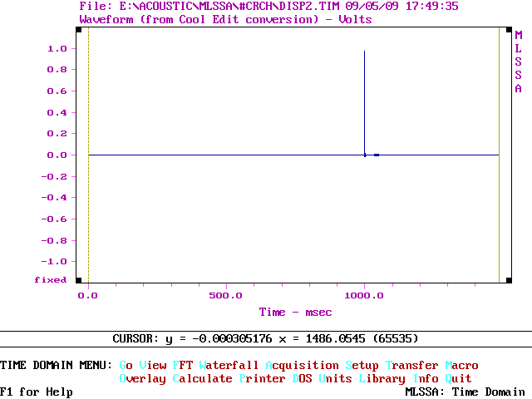Click the 0.0 volt axis label

57,155
